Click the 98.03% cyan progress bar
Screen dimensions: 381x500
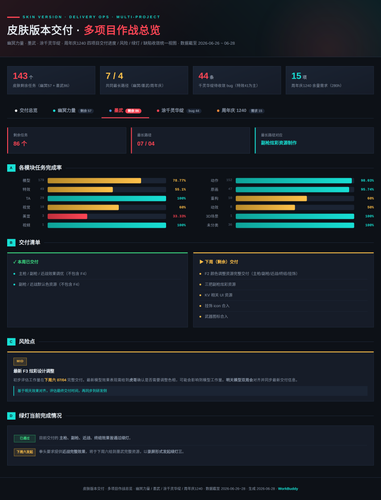295,180
